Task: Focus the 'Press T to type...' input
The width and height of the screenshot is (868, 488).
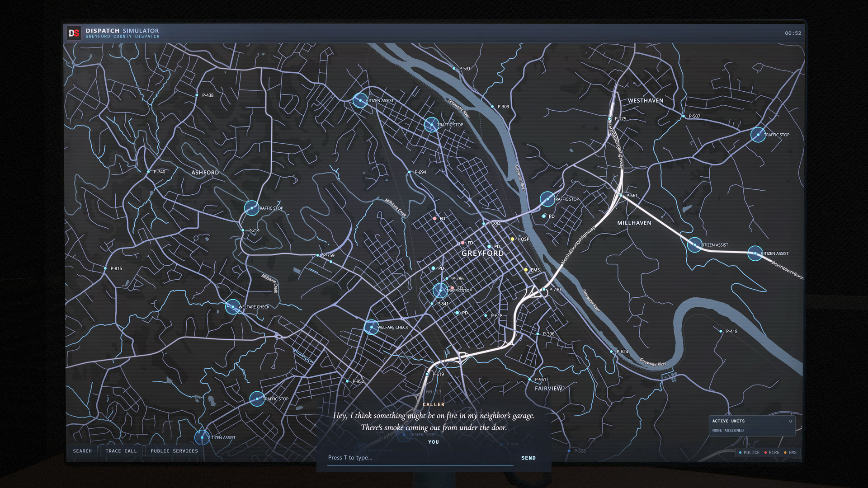Action: (x=420, y=458)
